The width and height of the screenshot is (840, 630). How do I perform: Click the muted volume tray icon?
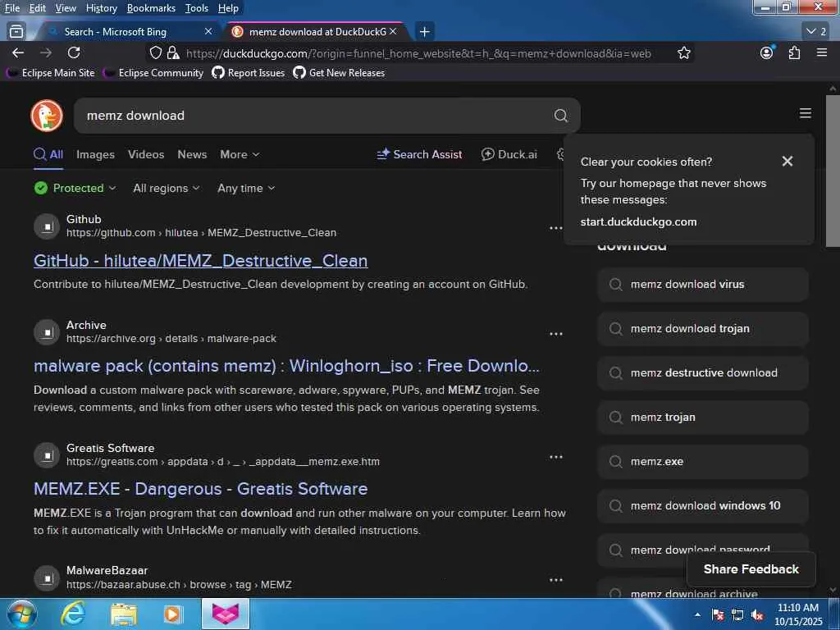point(757,615)
